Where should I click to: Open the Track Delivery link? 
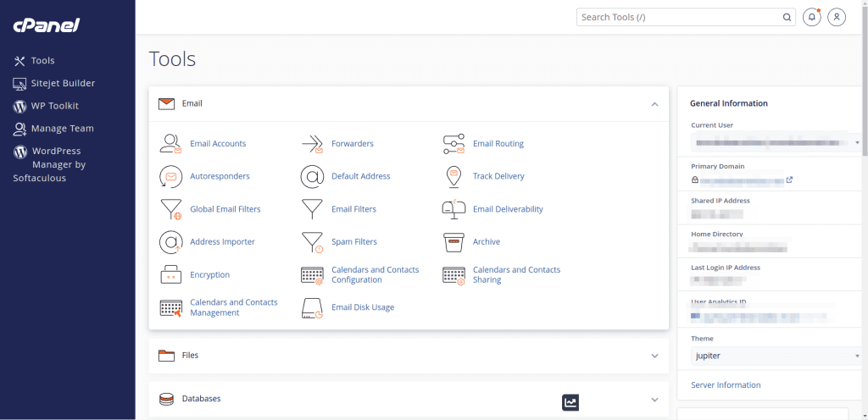pyautogui.click(x=498, y=176)
